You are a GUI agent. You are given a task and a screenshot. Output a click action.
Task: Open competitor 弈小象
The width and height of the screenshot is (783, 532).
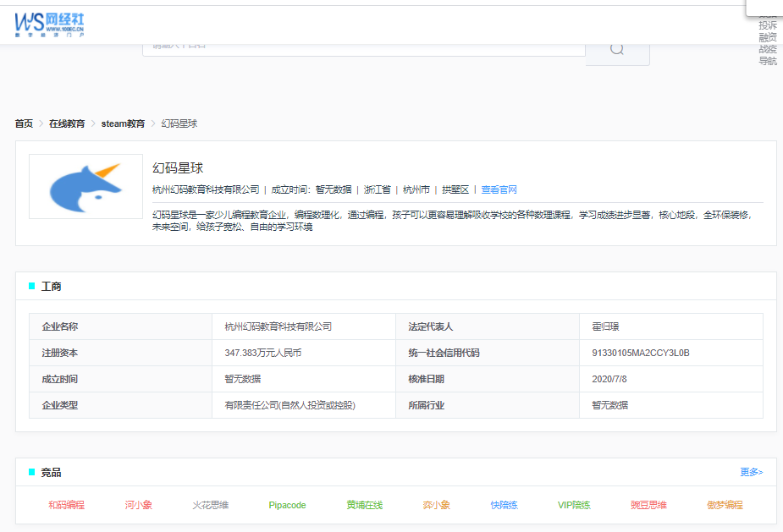(x=437, y=505)
